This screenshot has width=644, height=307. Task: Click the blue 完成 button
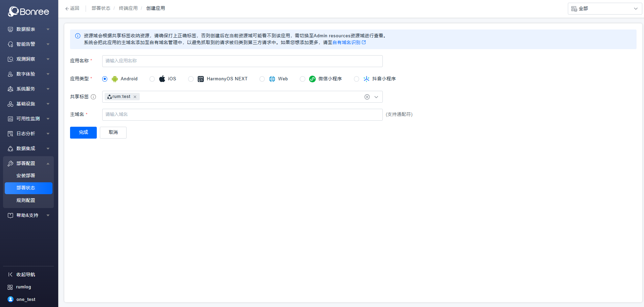pyautogui.click(x=83, y=132)
